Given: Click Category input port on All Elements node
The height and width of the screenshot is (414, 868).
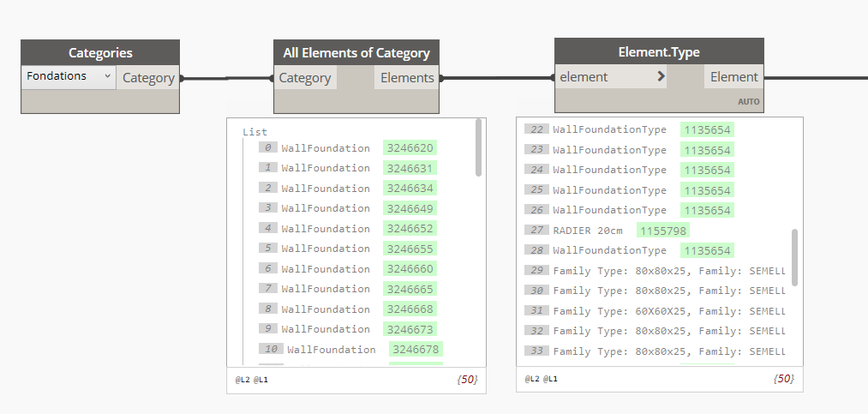Looking at the screenshot, I should pos(305,78).
